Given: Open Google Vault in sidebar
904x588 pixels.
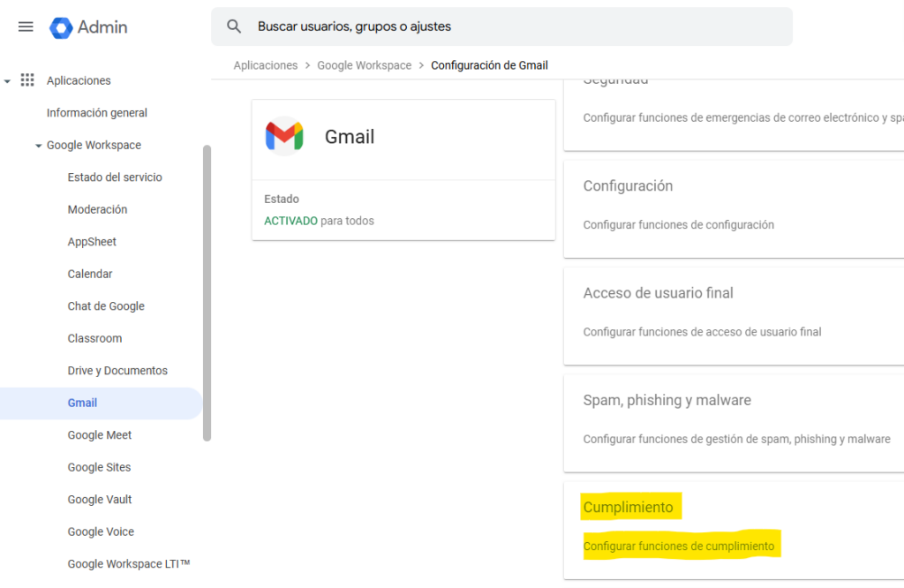Looking at the screenshot, I should click(100, 500).
